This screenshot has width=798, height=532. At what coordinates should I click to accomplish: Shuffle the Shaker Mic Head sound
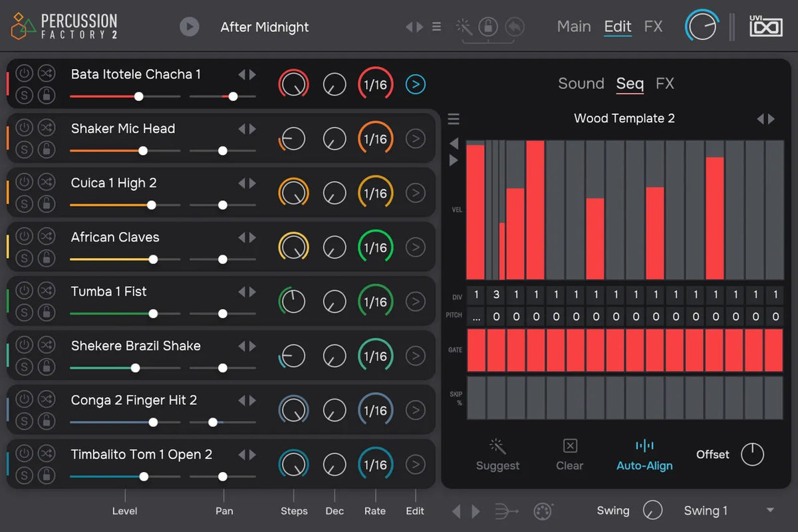click(x=46, y=126)
